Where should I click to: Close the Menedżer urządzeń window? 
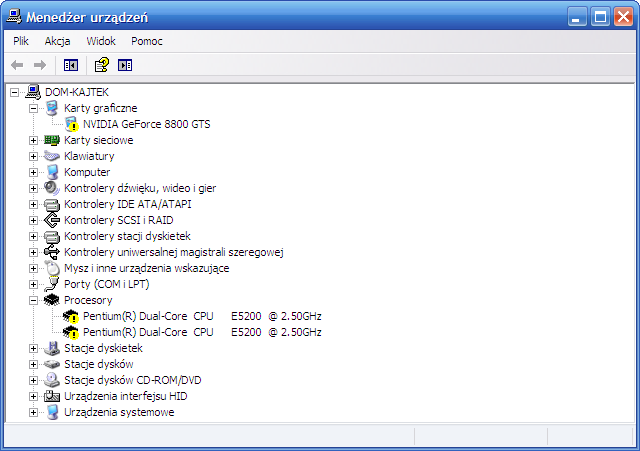pos(624,17)
